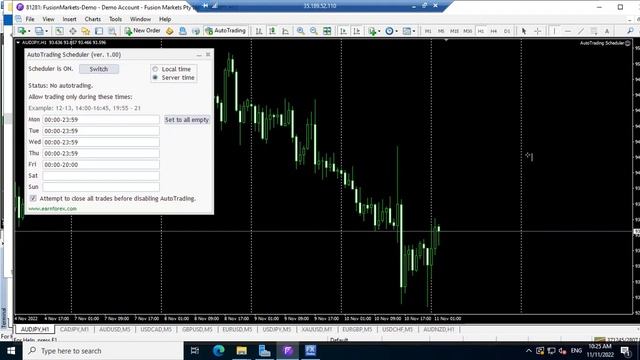The width and height of the screenshot is (640, 360).
Task: Open the Profiles toolbar icon
Action: coord(39,31)
